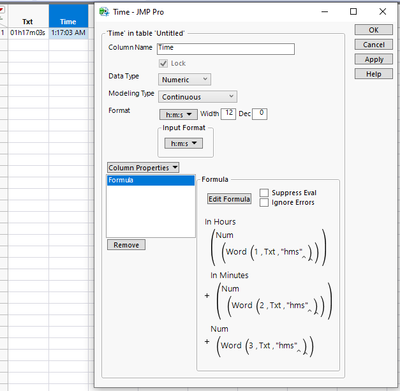This screenshot has height=391, width=400.
Task: Expand the Column Properties menu
Action: click(x=143, y=167)
